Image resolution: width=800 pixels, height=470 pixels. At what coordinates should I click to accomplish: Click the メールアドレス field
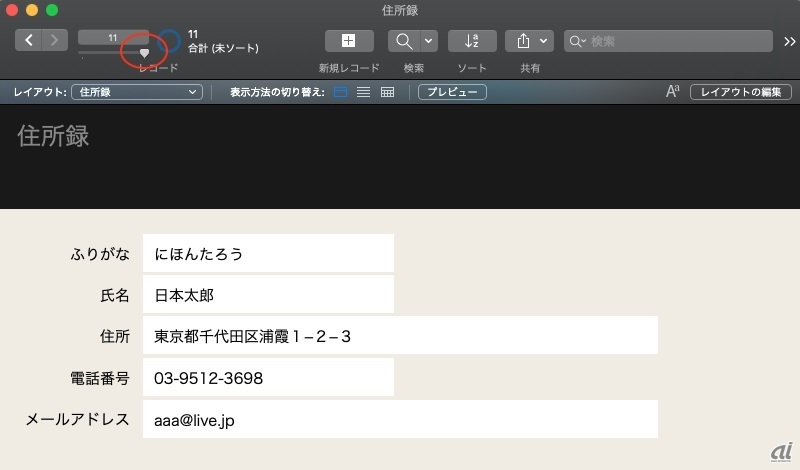point(400,420)
